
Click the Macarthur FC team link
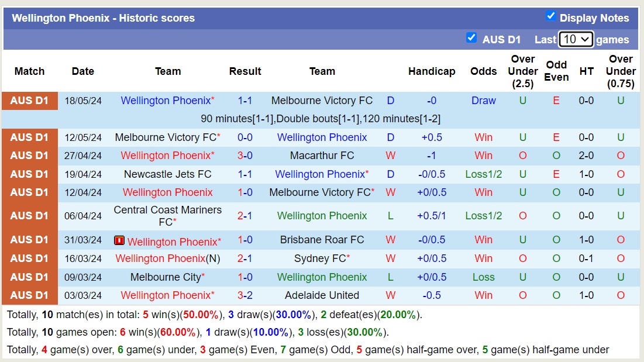coord(321,156)
